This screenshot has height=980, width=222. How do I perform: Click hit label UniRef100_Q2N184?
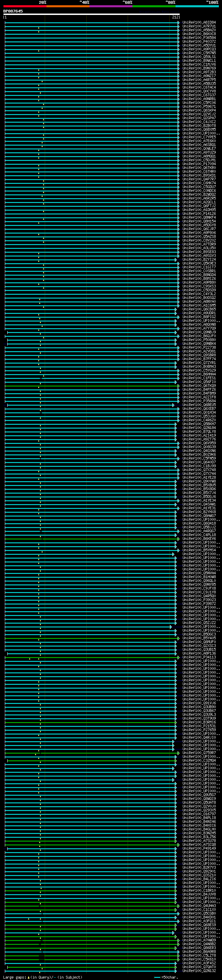click(x=199, y=428)
